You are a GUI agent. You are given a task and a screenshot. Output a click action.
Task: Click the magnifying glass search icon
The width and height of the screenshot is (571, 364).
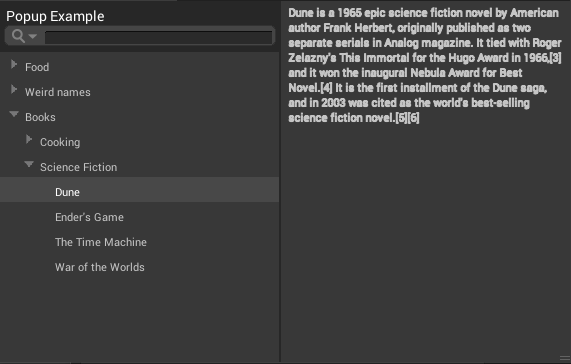click(18, 36)
